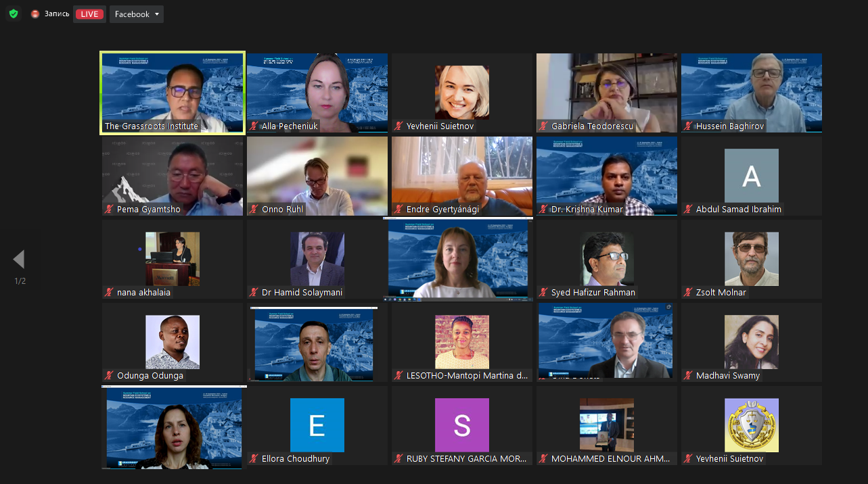Click the LIVE streaming badge
This screenshot has height=484, width=868.
pyautogui.click(x=89, y=14)
